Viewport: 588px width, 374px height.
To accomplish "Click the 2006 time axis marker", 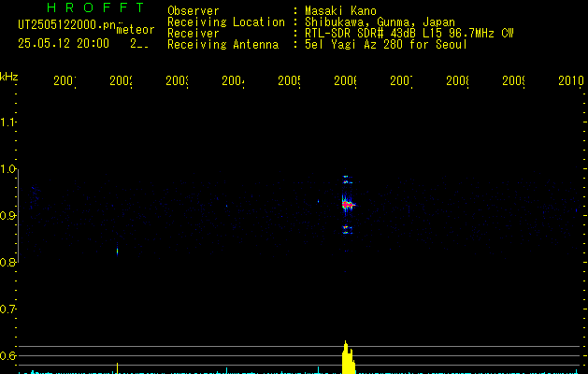I will click(345, 80).
